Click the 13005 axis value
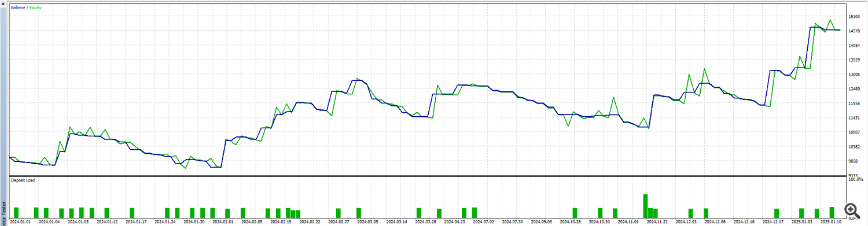This screenshot has height=226, width=868. pos(854,75)
